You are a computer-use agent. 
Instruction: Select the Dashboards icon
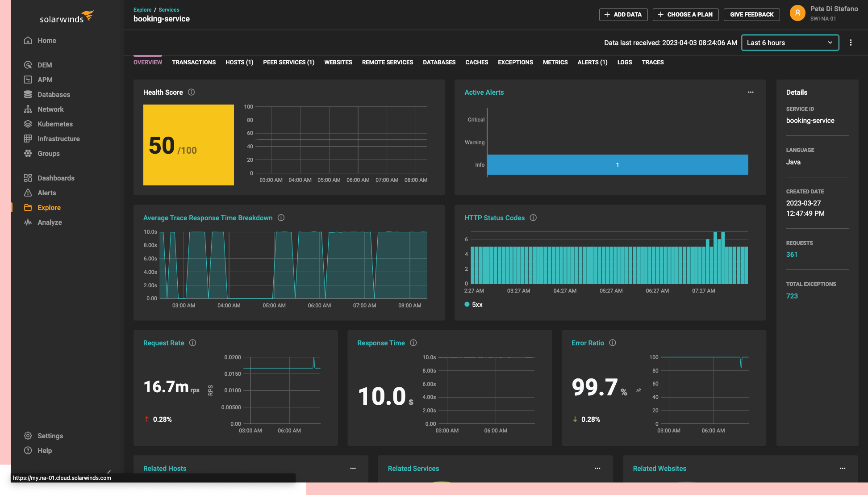[28, 177]
